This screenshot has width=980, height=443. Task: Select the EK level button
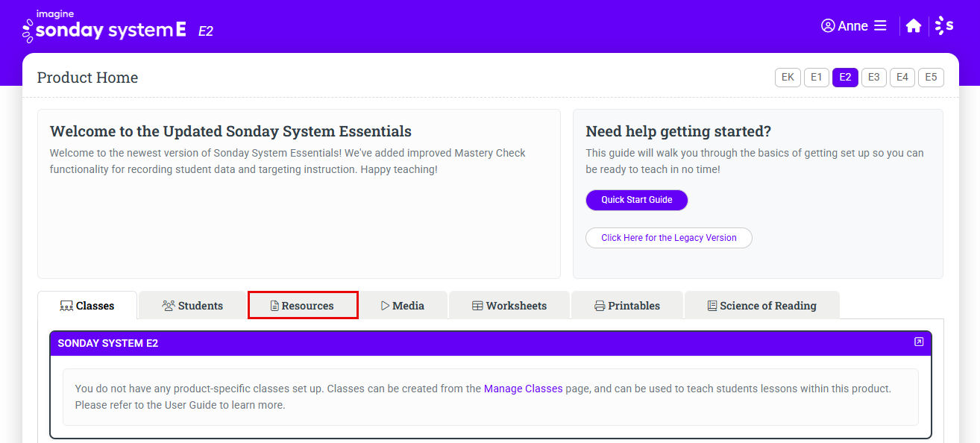click(x=788, y=78)
